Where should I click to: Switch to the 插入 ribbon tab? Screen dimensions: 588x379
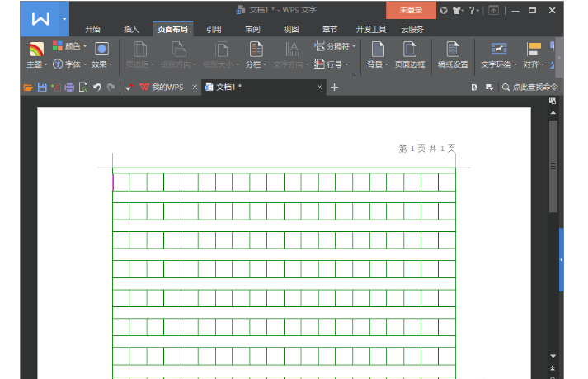(x=131, y=29)
